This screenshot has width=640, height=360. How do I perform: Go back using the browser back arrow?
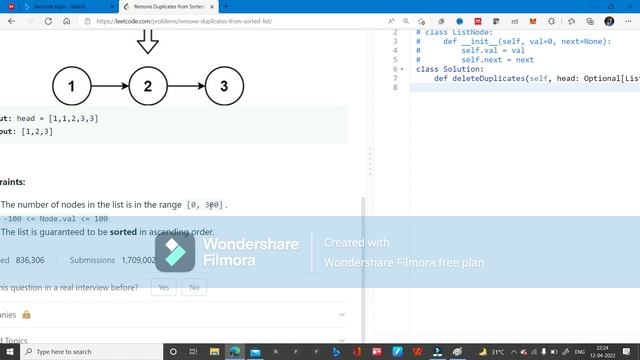[x=11, y=21]
